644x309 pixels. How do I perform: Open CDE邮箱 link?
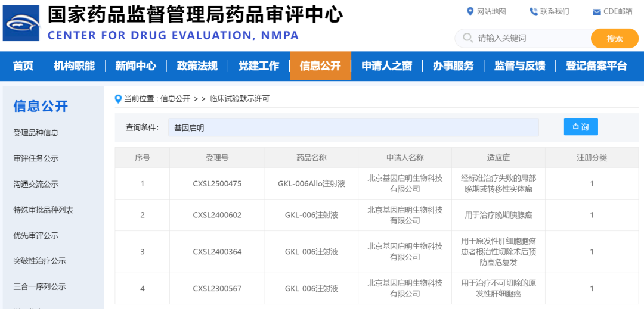click(618, 11)
